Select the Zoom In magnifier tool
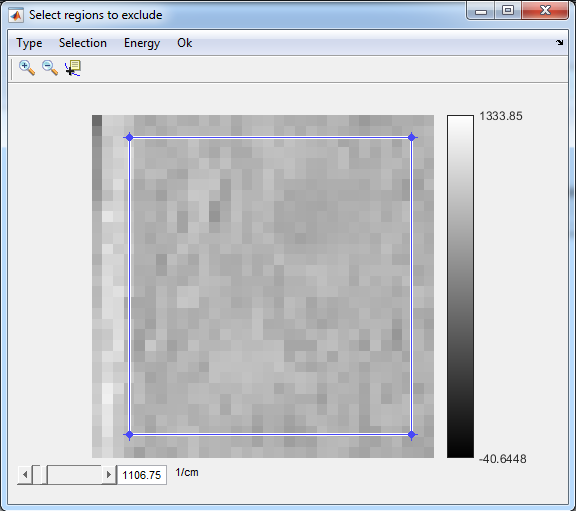 27,68
